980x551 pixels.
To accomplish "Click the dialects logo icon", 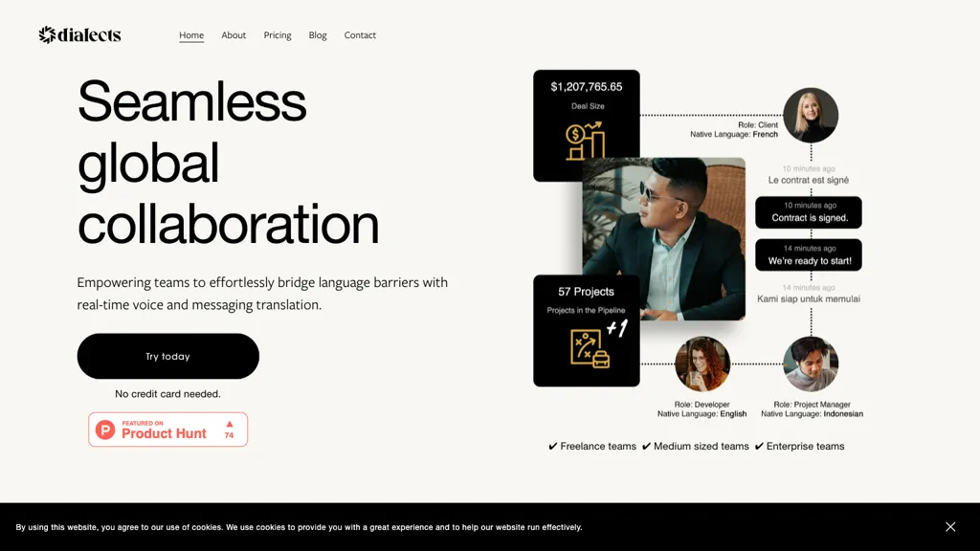I will pyautogui.click(x=47, y=35).
